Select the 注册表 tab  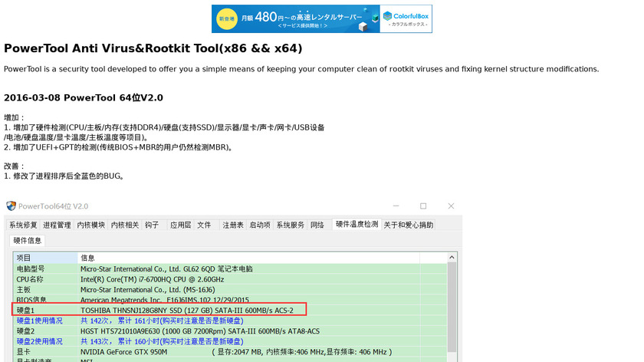(x=233, y=225)
